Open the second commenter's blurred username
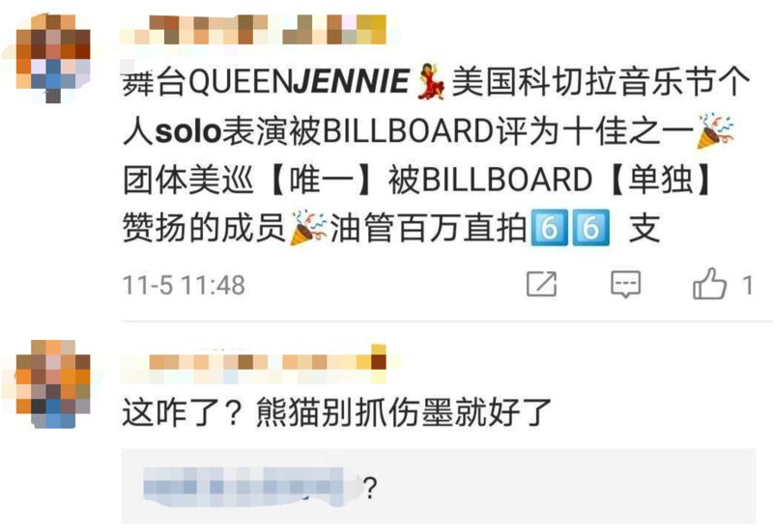This screenshot has width=773, height=532. coord(253,365)
